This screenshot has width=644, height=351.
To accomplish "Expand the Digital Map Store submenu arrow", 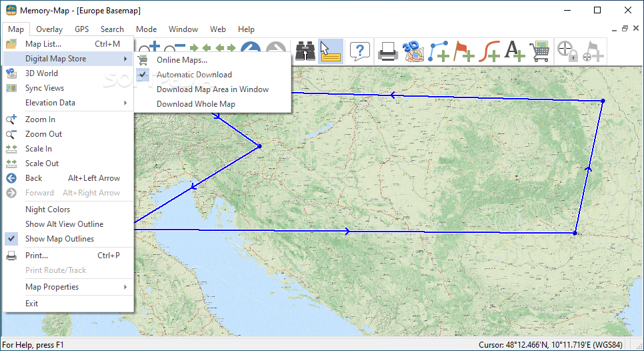I will 125,59.
